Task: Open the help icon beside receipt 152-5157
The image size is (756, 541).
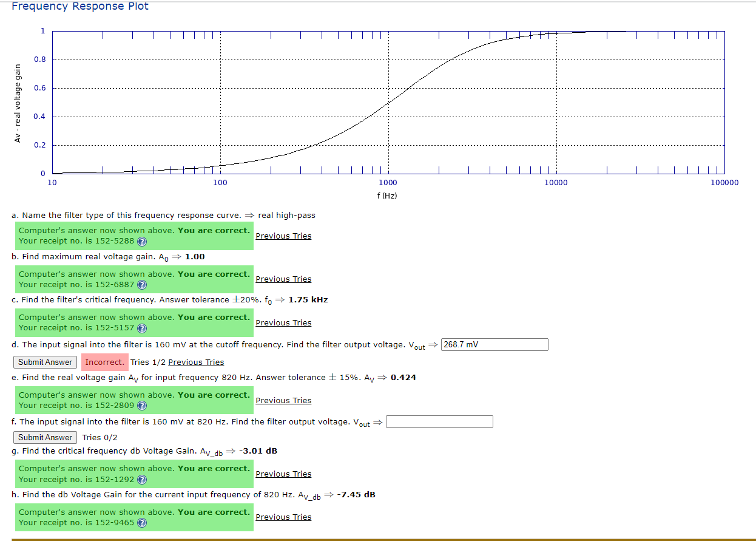Action: 141,327
